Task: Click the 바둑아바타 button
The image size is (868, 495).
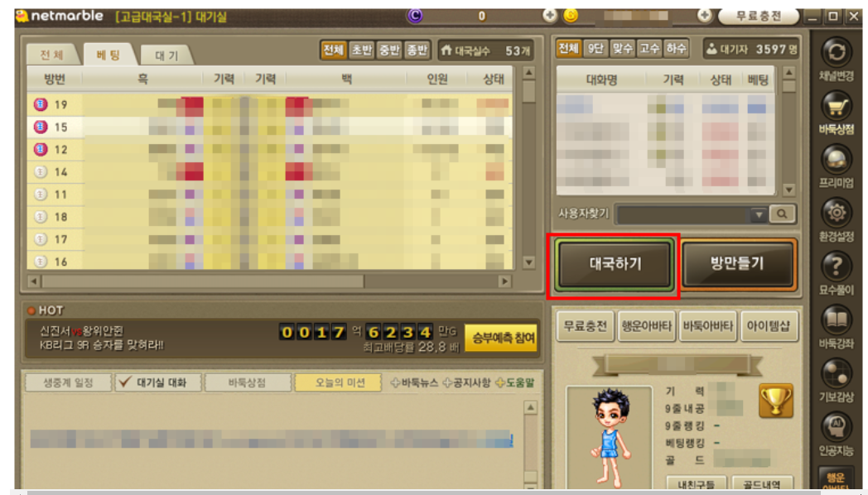Action: pyautogui.click(x=708, y=326)
